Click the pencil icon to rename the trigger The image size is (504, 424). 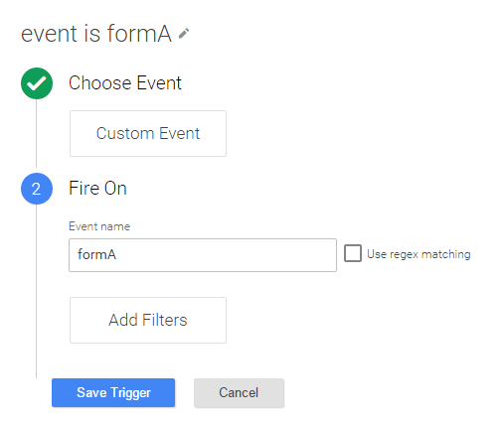tap(184, 34)
